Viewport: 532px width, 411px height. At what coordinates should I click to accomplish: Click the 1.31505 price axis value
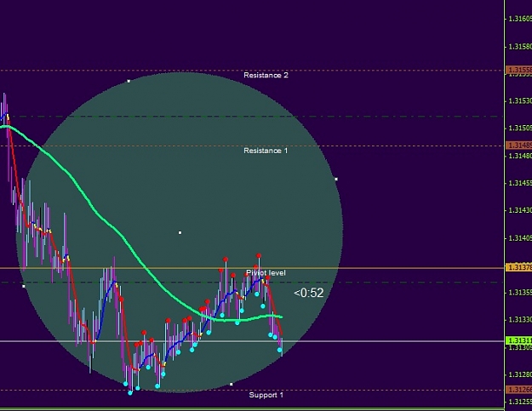[x=520, y=128]
